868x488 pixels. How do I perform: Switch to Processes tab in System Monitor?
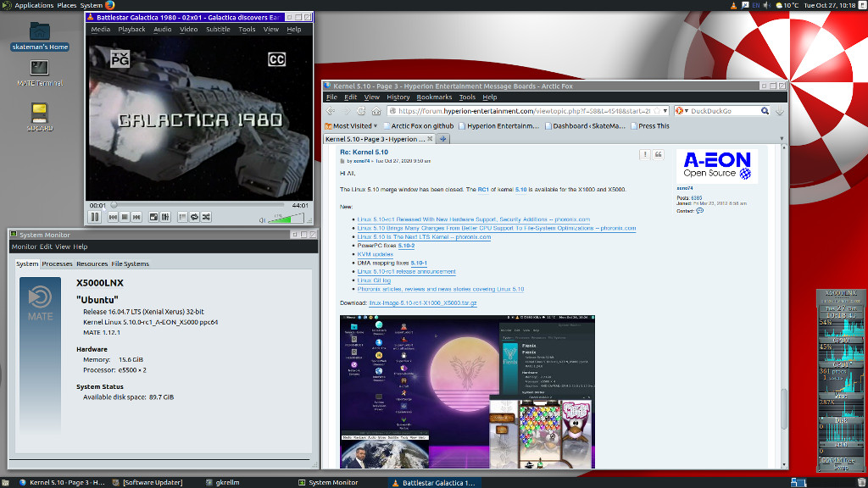(x=57, y=264)
